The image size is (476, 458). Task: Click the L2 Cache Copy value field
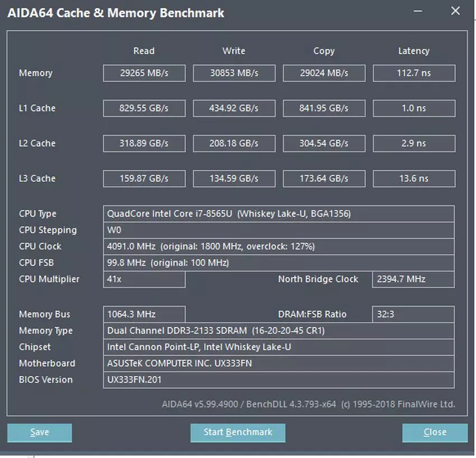pyautogui.click(x=324, y=143)
